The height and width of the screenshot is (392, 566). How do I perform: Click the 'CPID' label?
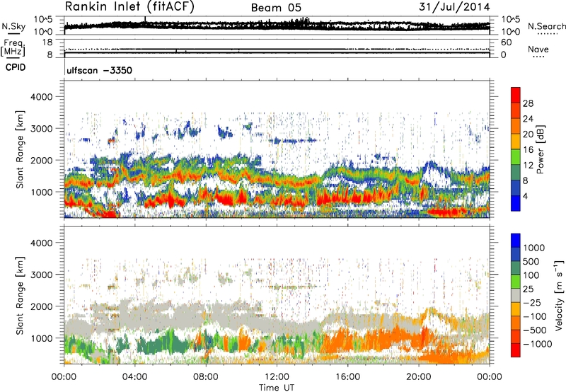[x=16, y=67]
